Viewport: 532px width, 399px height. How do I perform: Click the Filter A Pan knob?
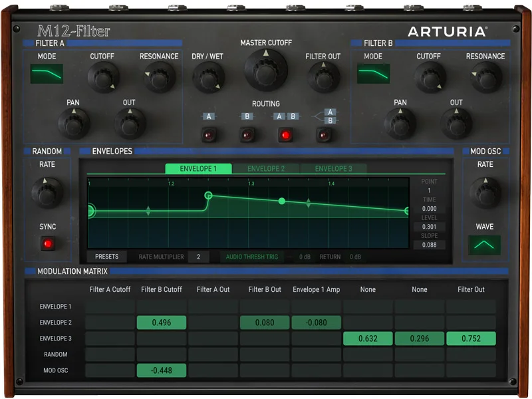point(74,124)
